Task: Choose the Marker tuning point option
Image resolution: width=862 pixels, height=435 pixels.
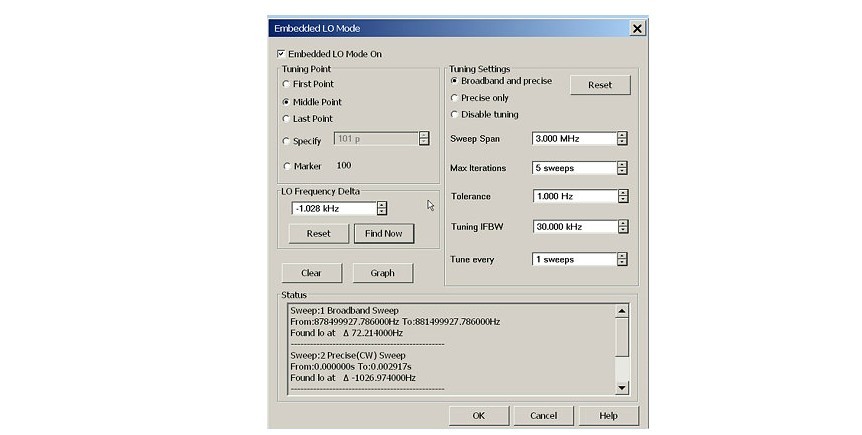Action: pyautogui.click(x=287, y=166)
